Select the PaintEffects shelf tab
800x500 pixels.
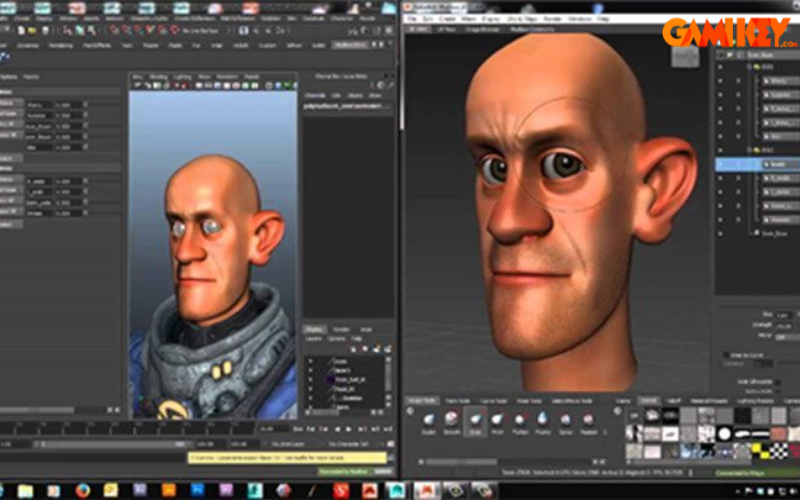96,45
